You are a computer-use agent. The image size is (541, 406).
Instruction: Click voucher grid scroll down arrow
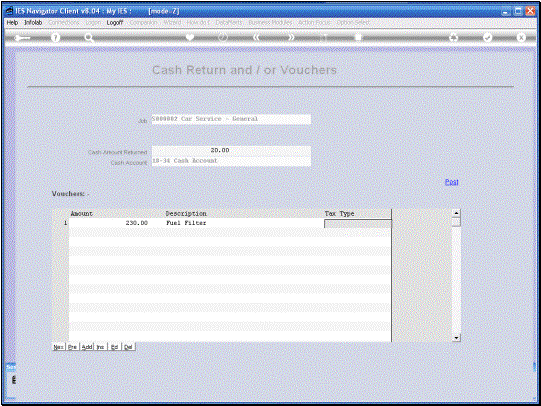[456, 338]
